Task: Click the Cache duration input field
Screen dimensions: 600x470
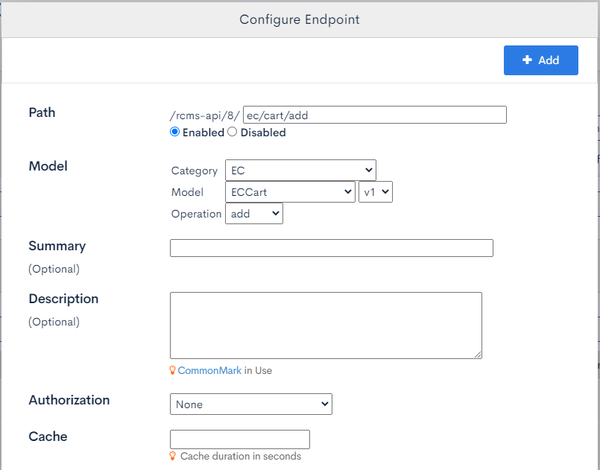Action: (240, 439)
